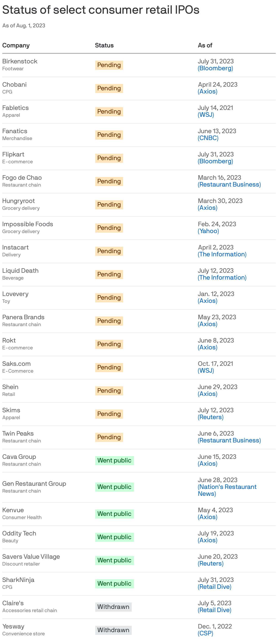
Task: Open the Yahoo link for Impossible Foods
Action: pos(208,231)
